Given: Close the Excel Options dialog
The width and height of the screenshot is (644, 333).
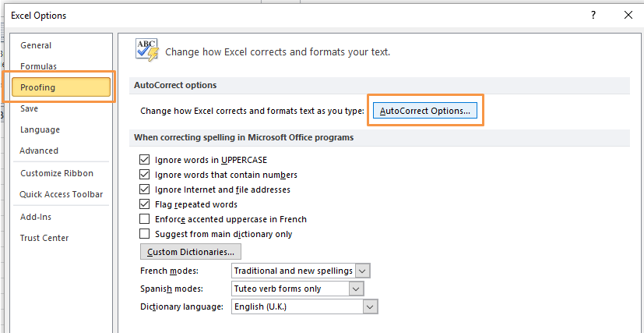Looking at the screenshot, I should pos(628,16).
